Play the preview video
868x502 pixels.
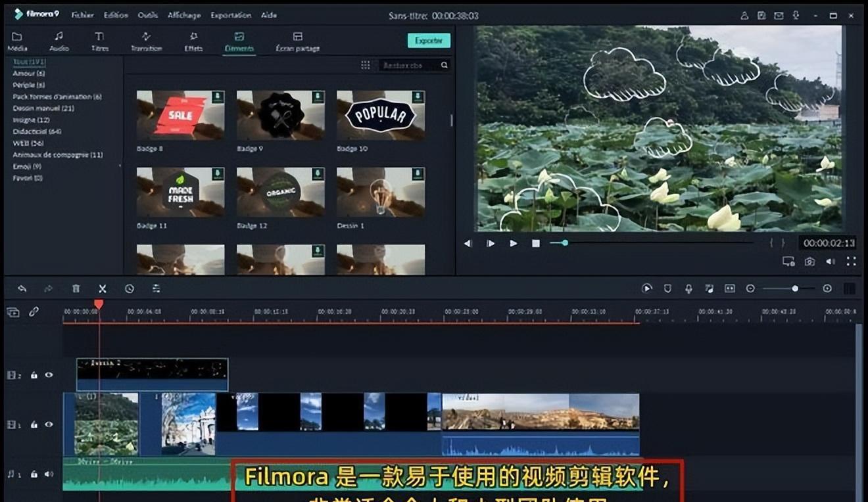pyautogui.click(x=514, y=243)
